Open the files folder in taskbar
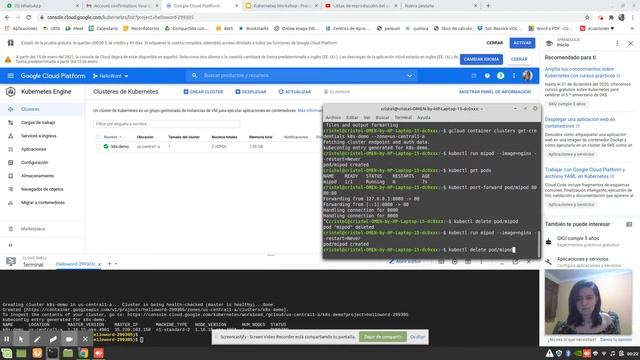This screenshot has height=360, width=640. pyautogui.click(x=68, y=353)
